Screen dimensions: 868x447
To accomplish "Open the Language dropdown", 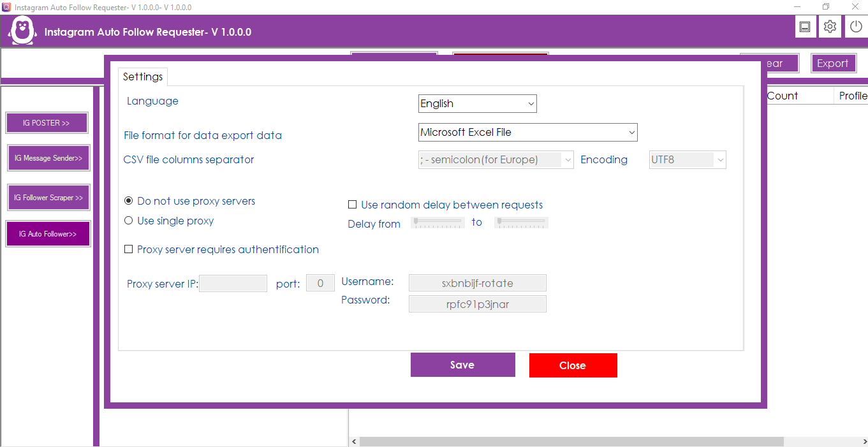I will (x=478, y=103).
